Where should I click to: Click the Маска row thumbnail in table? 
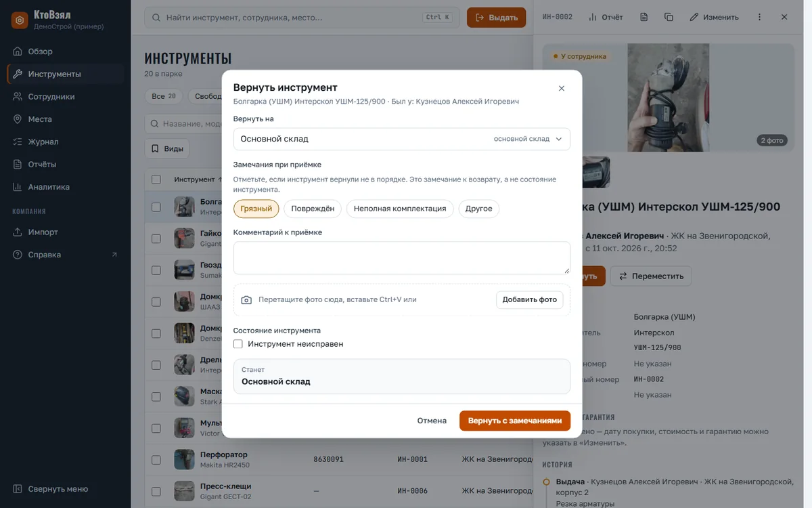pos(184,396)
